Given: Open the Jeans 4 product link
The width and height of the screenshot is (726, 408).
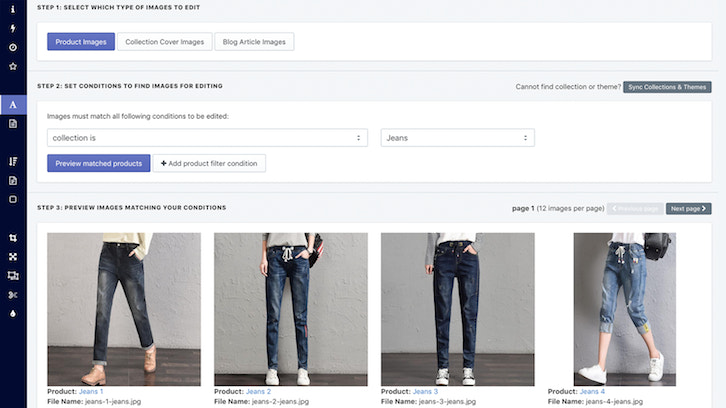Looking at the screenshot, I should pos(592,391).
